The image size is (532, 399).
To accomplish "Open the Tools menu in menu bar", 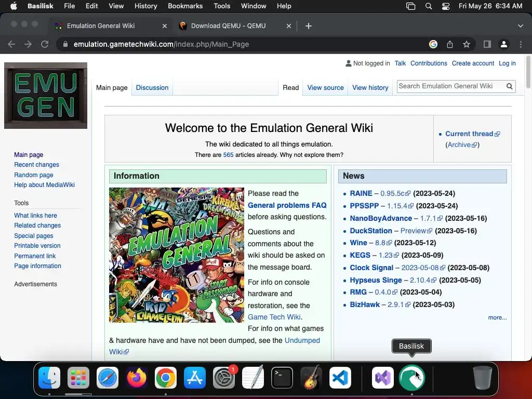I will (x=222, y=6).
